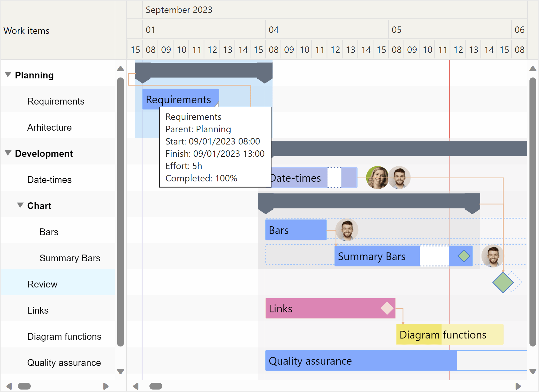
Task: Collapse the Development group
Action: coord(8,153)
